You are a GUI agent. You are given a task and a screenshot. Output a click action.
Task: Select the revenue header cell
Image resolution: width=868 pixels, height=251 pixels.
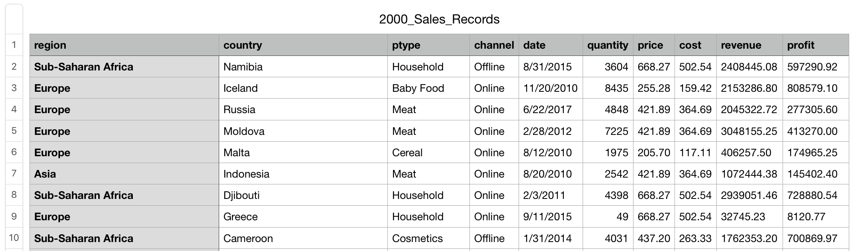click(749, 45)
